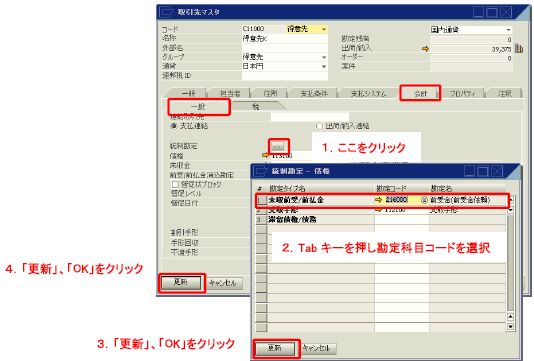Click the 外部名 input field
The width and height of the screenshot is (534, 361).
(285, 48)
